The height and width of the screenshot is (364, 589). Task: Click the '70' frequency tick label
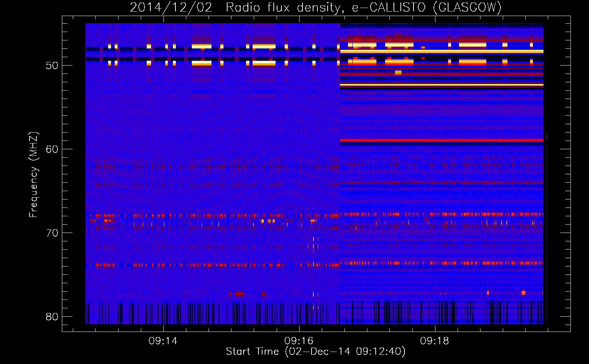(52, 233)
